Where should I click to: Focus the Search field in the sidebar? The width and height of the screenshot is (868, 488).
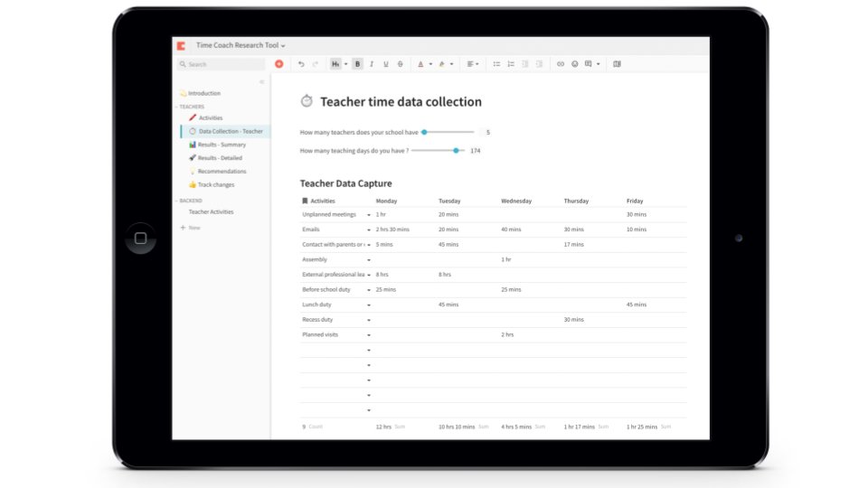pos(222,64)
